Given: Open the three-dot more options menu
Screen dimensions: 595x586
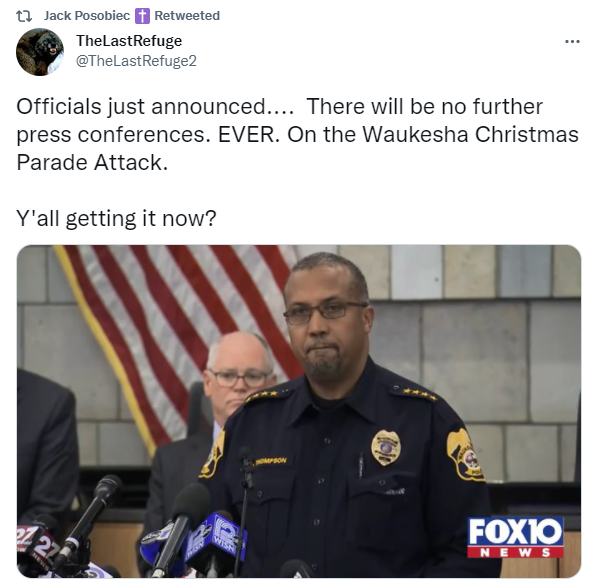Looking at the screenshot, I should pyautogui.click(x=572, y=41).
